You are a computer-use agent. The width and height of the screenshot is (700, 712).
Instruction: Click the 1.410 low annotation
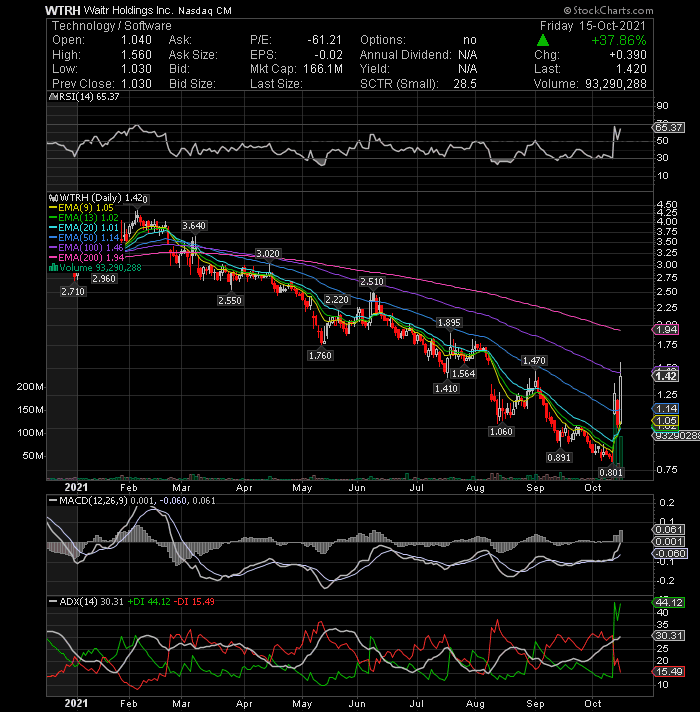pyautogui.click(x=446, y=388)
